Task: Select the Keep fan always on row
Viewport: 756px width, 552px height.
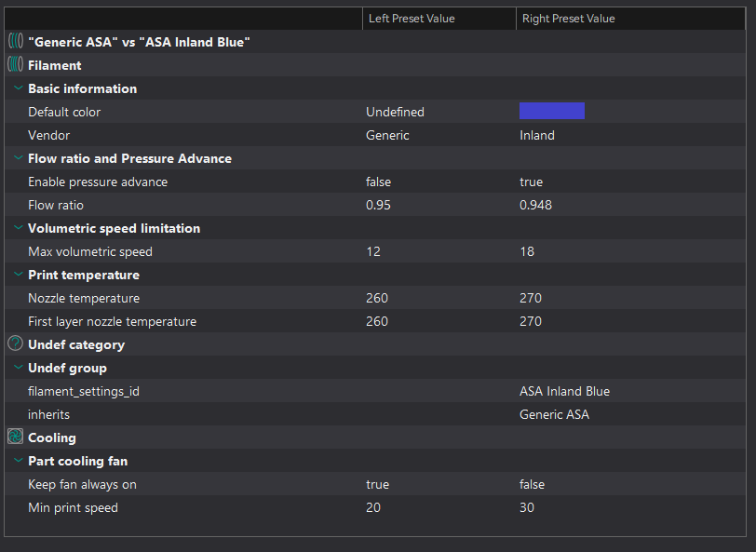Action: point(375,484)
